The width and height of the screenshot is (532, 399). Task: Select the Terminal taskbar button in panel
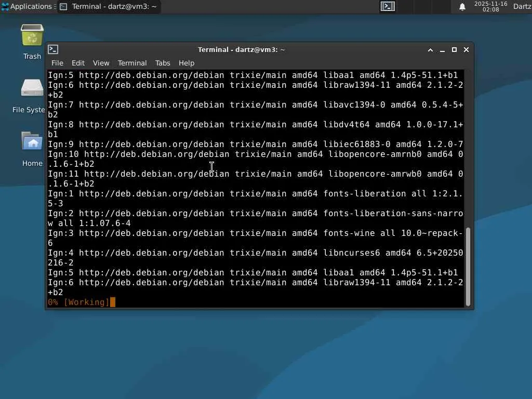109,6
